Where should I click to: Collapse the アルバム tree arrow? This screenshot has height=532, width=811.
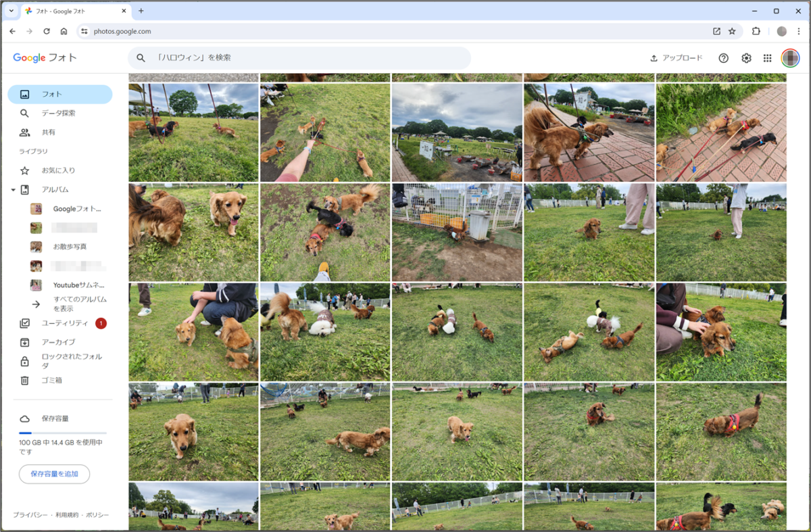point(13,190)
